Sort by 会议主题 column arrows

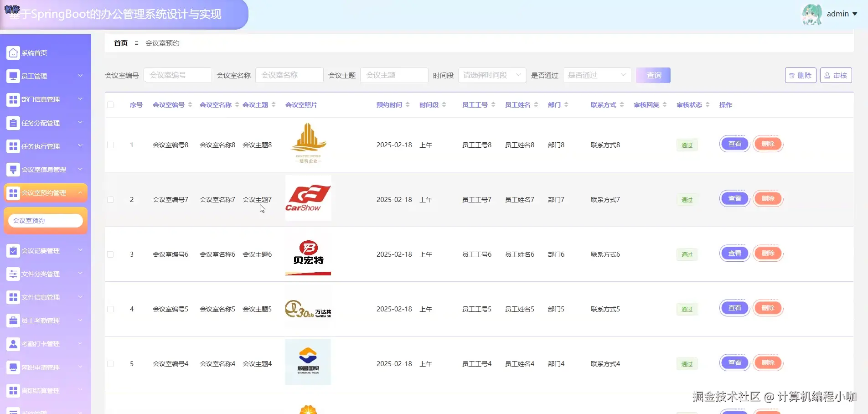coord(274,105)
